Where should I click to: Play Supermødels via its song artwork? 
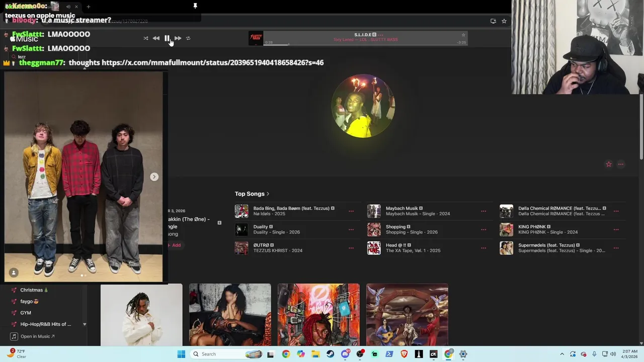point(506,248)
